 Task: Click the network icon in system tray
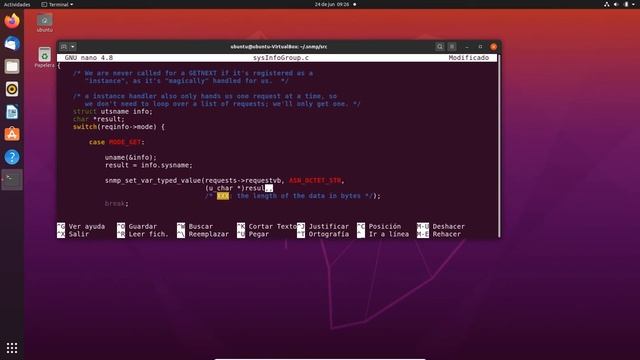[x=607, y=4]
